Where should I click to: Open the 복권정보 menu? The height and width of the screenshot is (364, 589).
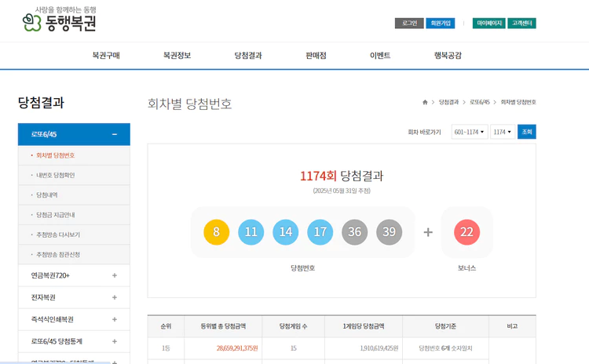coord(177,56)
